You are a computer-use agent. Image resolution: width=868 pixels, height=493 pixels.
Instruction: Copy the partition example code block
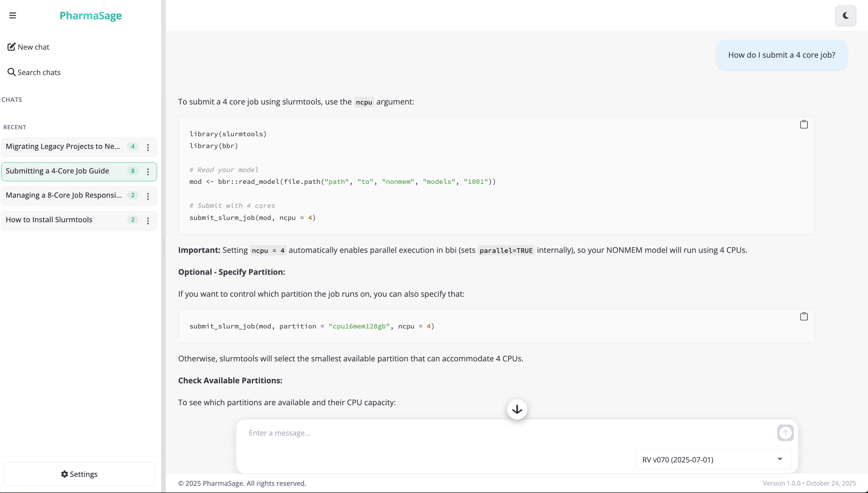pyautogui.click(x=804, y=316)
